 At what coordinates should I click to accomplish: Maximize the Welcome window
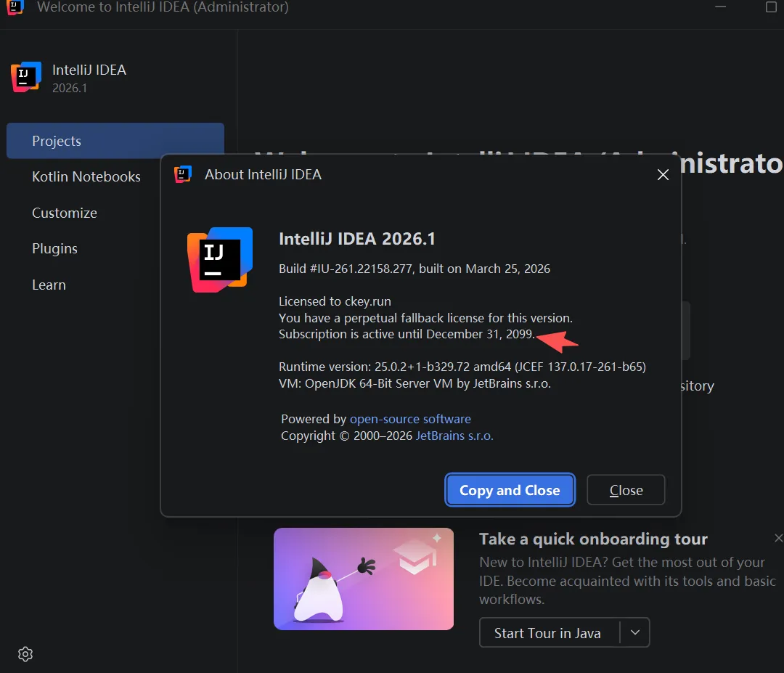coord(771,7)
